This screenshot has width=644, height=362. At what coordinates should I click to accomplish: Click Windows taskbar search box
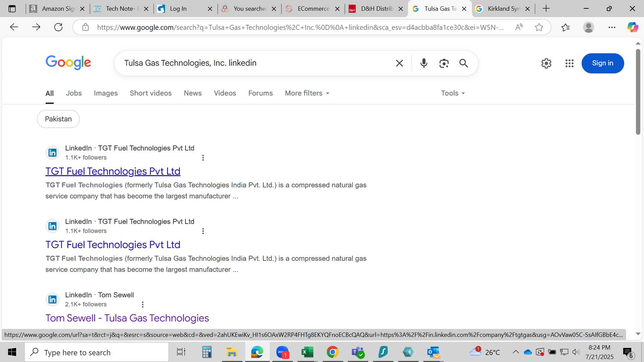[97, 352]
